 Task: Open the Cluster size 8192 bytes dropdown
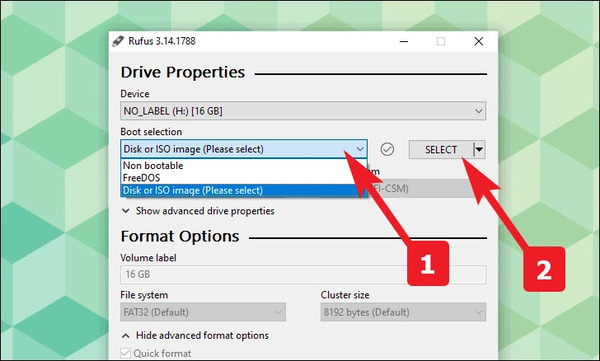click(403, 312)
